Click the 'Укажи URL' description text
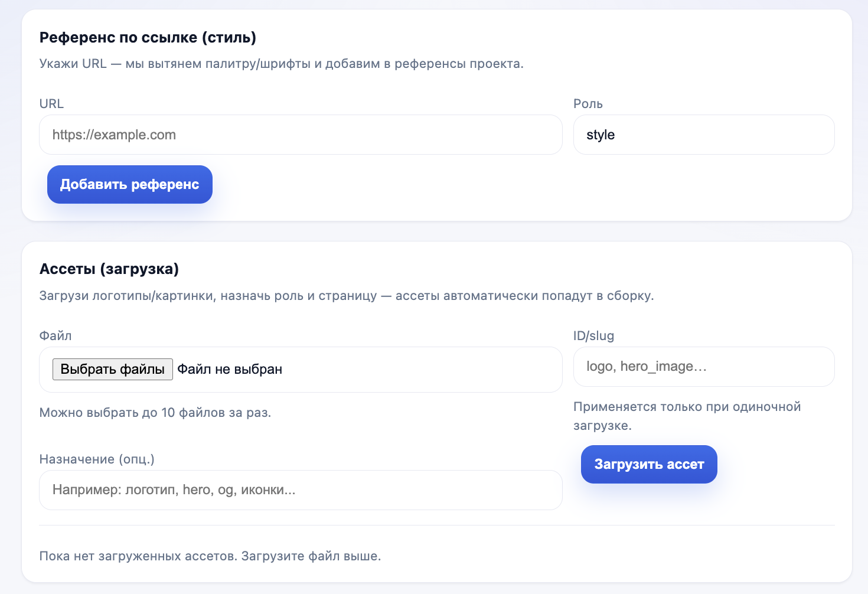Viewport: 868px width, 594px height. click(281, 64)
